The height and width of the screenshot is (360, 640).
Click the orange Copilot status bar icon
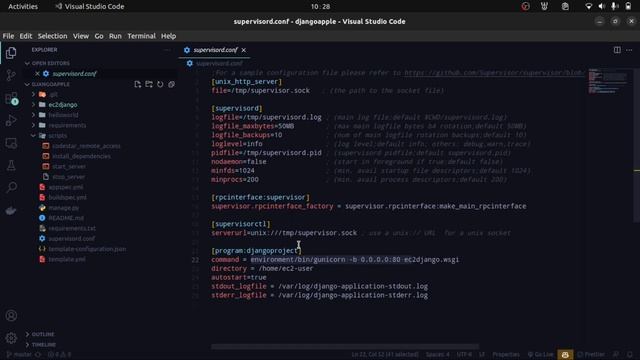[x=565, y=355]
